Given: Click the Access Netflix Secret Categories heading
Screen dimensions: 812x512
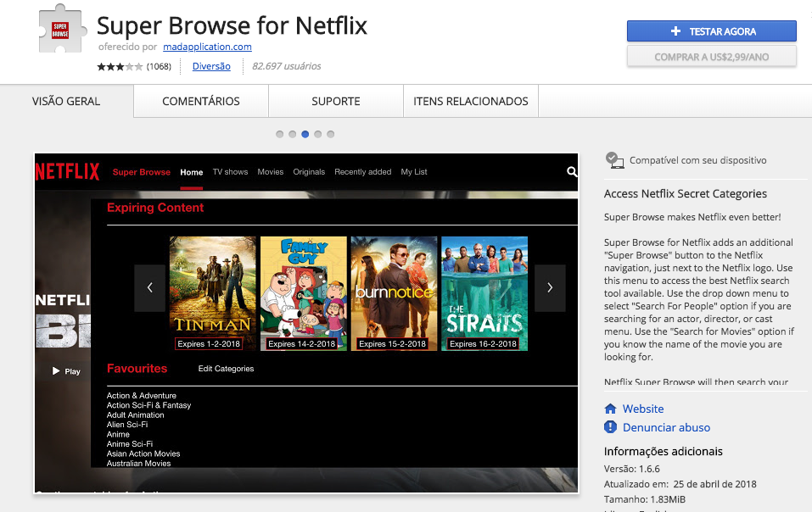Looking at the screenshot, I should [685, 194].
